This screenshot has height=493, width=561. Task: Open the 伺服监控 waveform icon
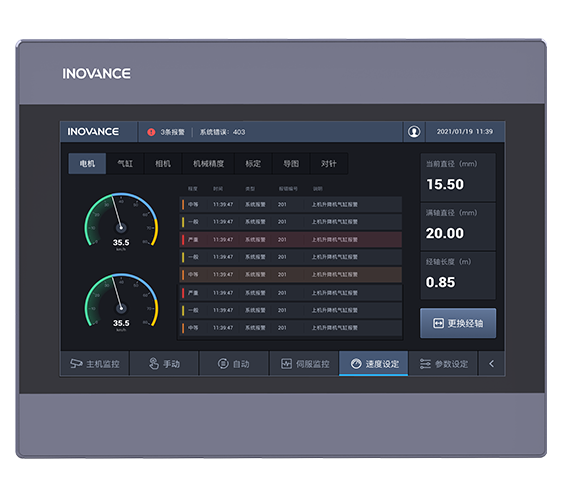point(286,363)
